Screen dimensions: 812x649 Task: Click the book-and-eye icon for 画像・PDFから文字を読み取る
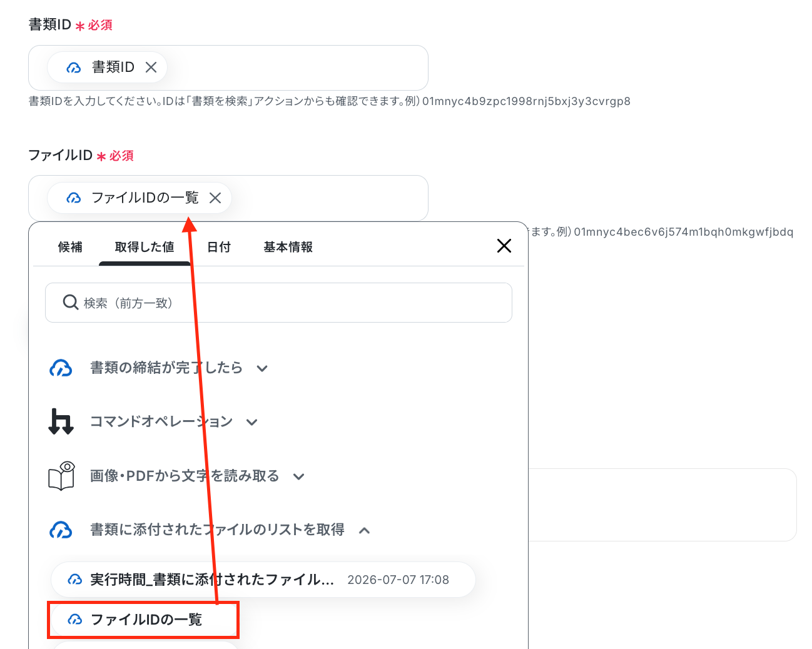(x=61, y=476)
